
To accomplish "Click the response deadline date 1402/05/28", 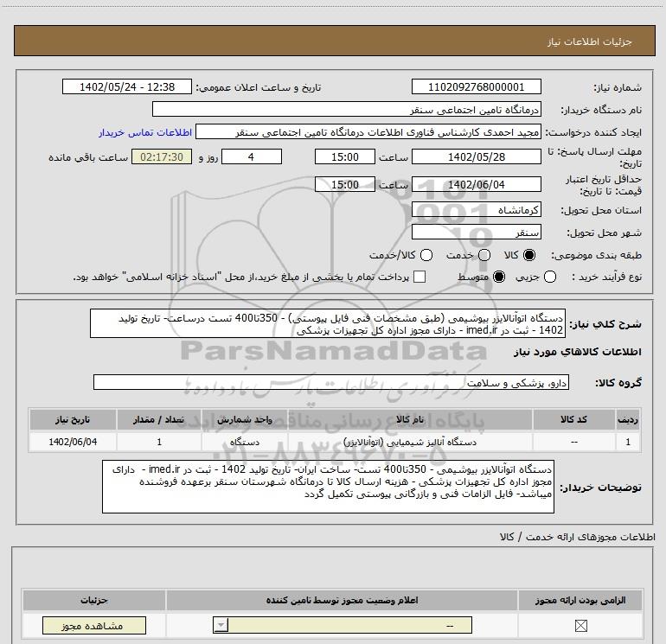I will pyautogui.click(x=476, y=157).
